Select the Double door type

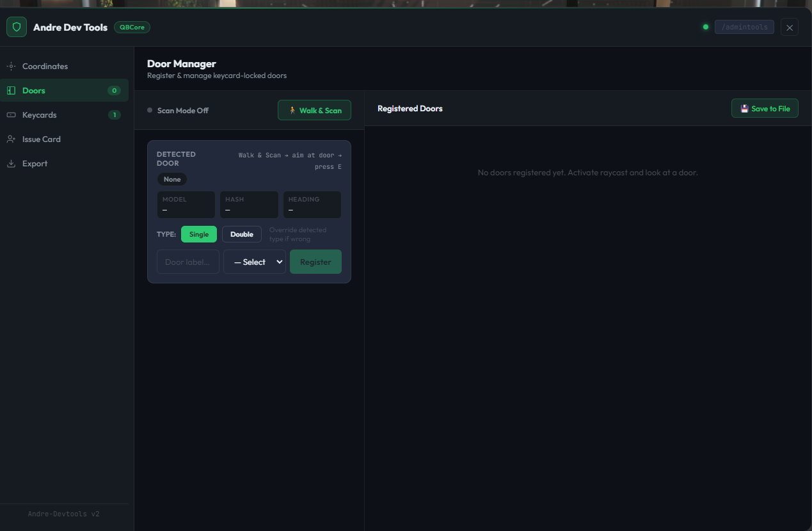pos(242,234)
